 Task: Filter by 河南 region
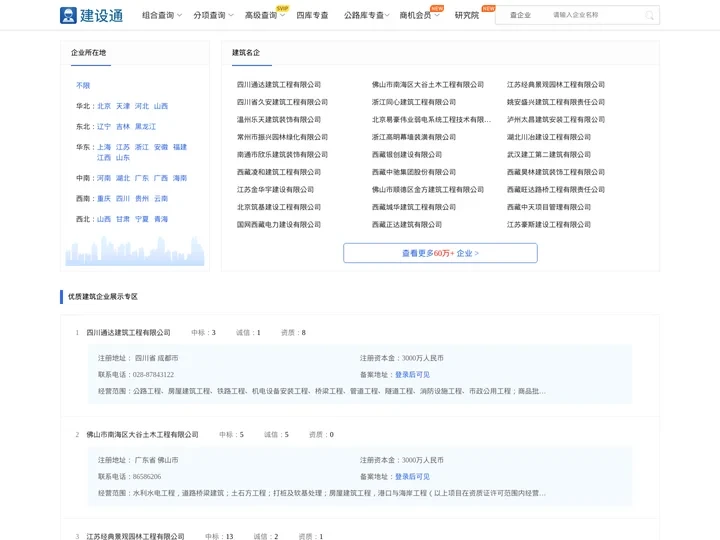tap(104, 178)
